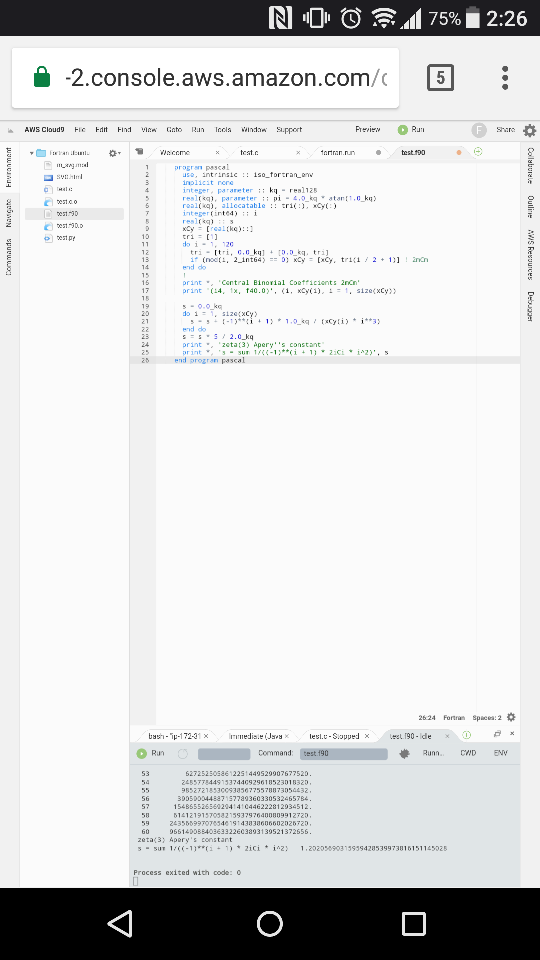Open the Support menu
Image resolution: width=540 pixels, height=960 pixels.
[x=289, y=130]
